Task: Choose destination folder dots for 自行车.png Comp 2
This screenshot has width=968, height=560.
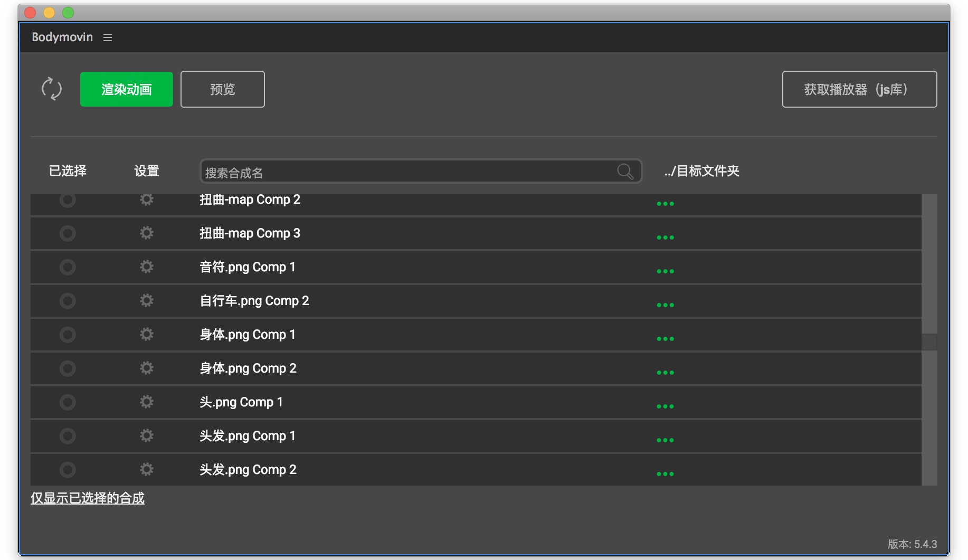Action: point(665,305)
